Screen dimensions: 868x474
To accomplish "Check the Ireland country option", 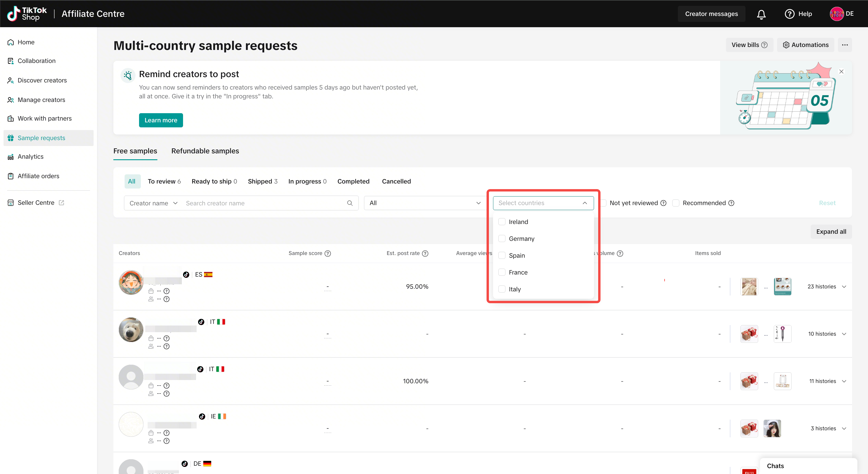I will (x=502, y=222).
